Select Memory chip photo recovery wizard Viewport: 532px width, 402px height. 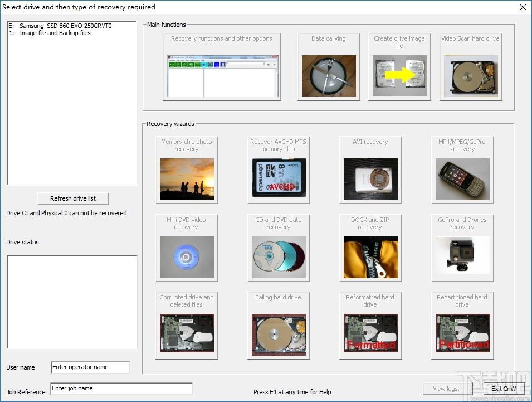[187, 170]
